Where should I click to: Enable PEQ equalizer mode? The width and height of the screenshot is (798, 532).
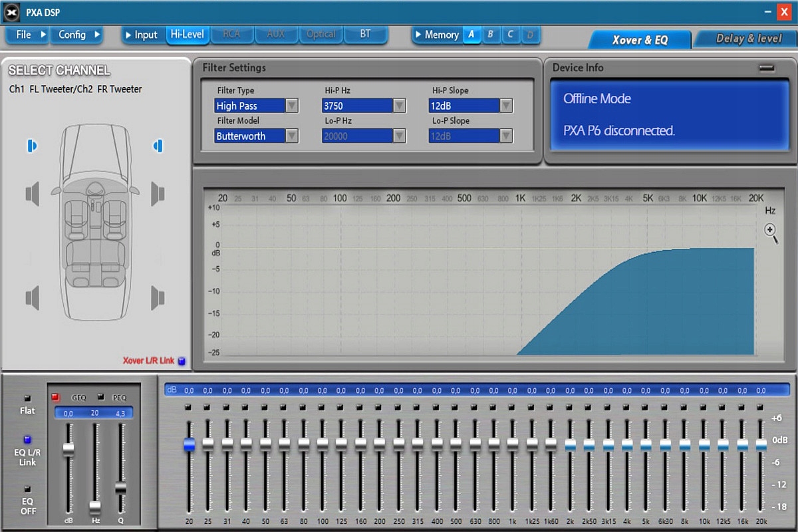[100, 397]
